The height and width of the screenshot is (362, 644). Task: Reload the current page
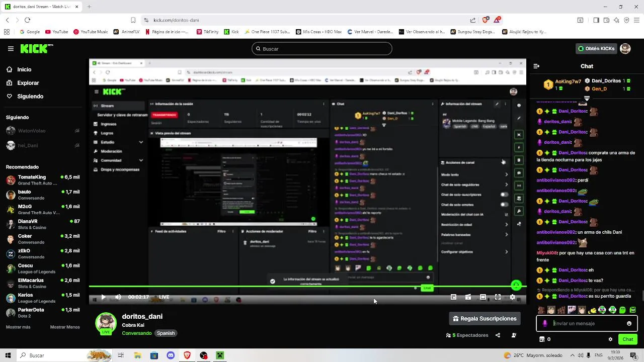(27, 20)
